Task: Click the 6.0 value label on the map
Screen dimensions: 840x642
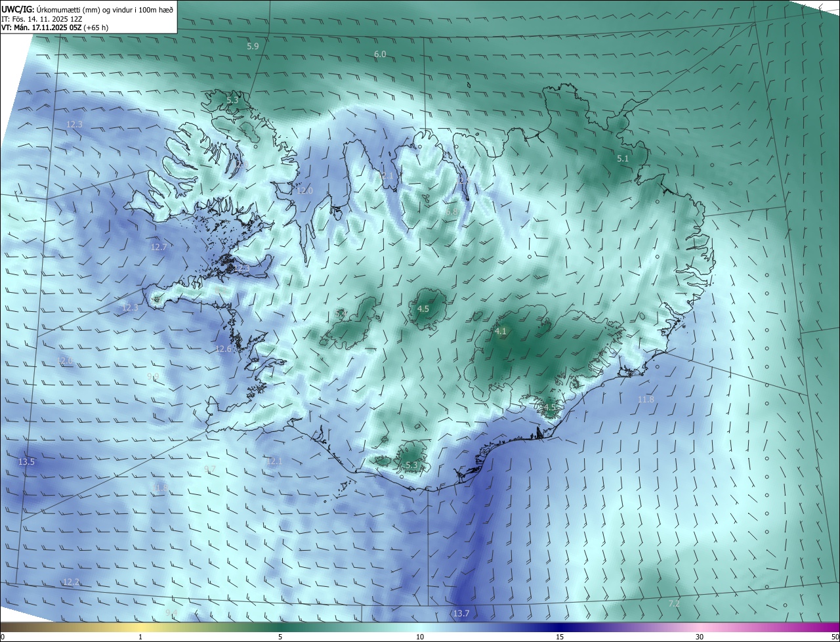Action: point(380,54)
